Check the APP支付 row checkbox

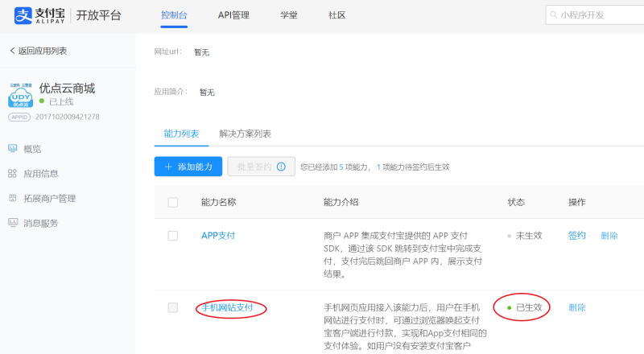click(x=173, y=235)
